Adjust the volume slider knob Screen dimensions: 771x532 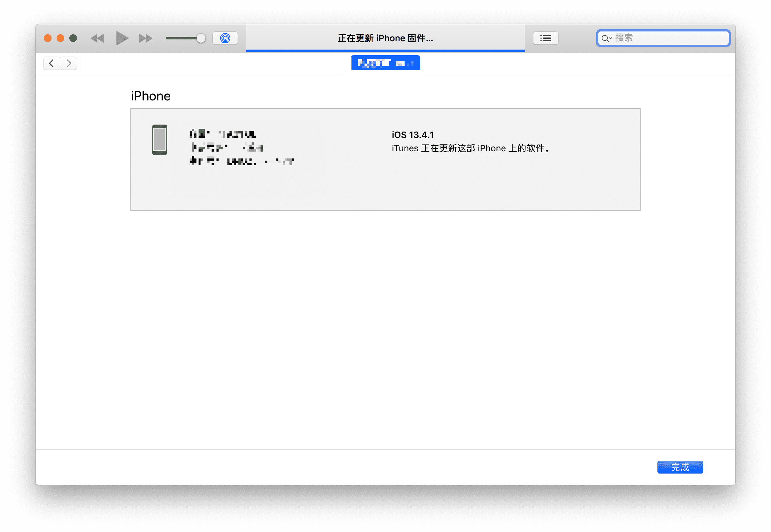tap(201, 38)
